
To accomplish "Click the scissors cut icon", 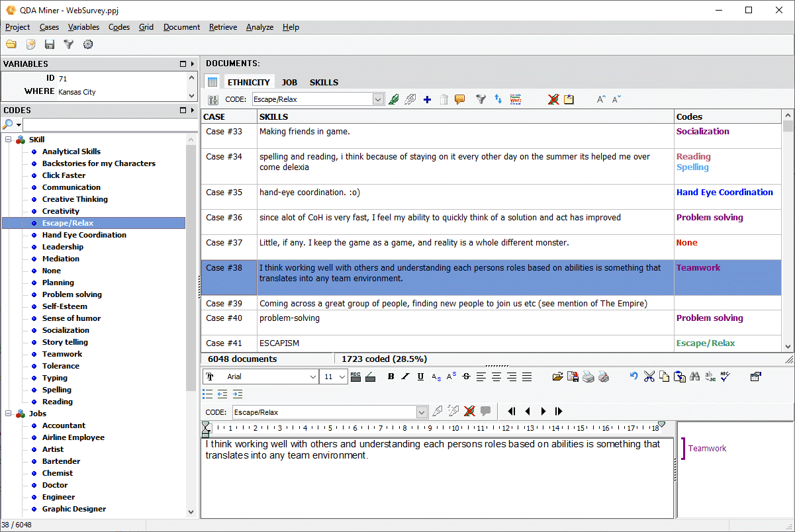I will pyautogui.click(x=649, y=377).
